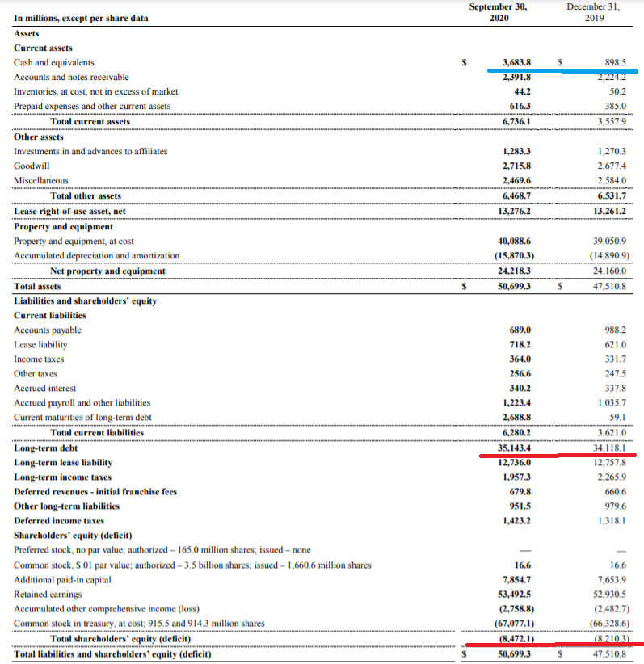Image resolution: width=644 pixels, height=664 pixels.
Task: Select the Goodwill row label
Action: click(x=32, y=166)
